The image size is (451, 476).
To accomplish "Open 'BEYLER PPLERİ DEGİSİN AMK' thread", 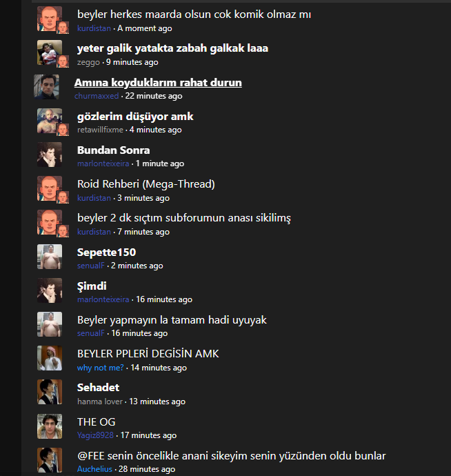I will (x=148, y=354).
